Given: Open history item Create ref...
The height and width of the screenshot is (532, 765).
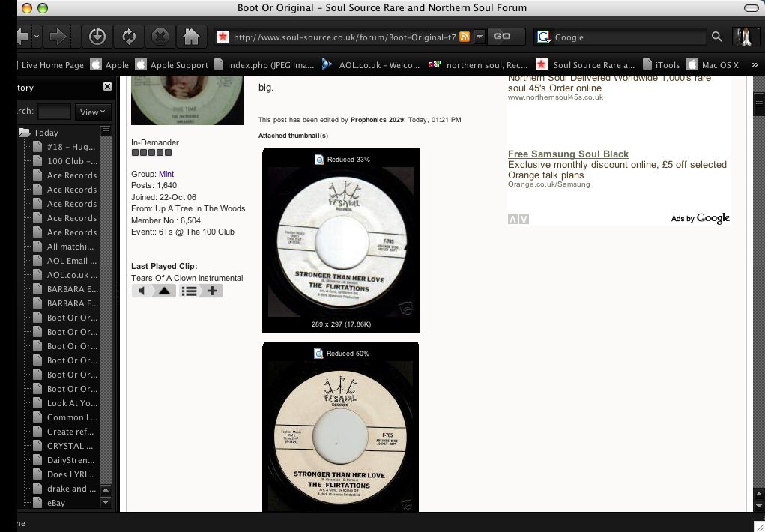Looking at the screenshot, I should tap(65, 432).
